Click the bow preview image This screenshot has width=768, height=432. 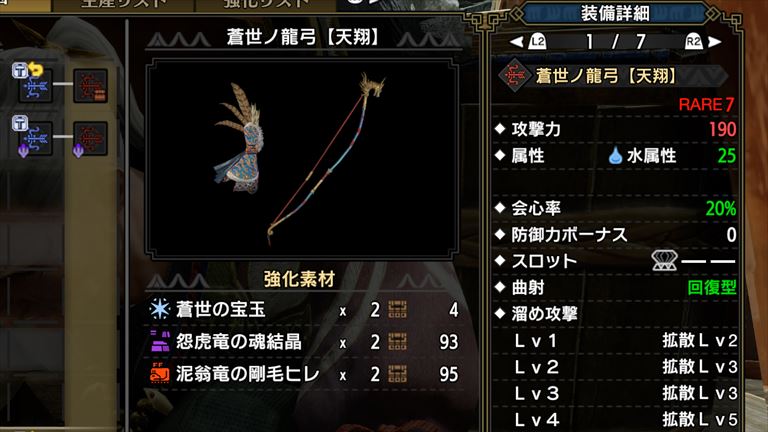(302, 158)
